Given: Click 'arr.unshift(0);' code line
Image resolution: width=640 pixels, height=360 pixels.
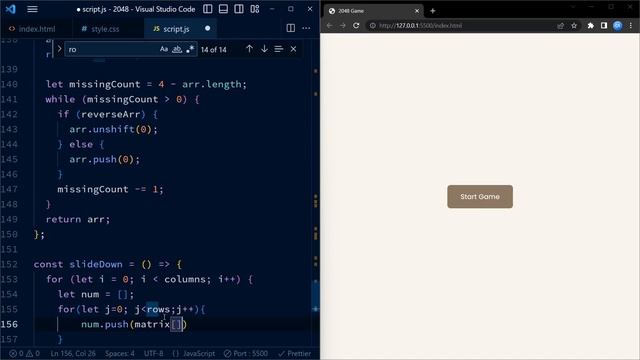Looking at the screenshot, I should [x=113, y=129].
